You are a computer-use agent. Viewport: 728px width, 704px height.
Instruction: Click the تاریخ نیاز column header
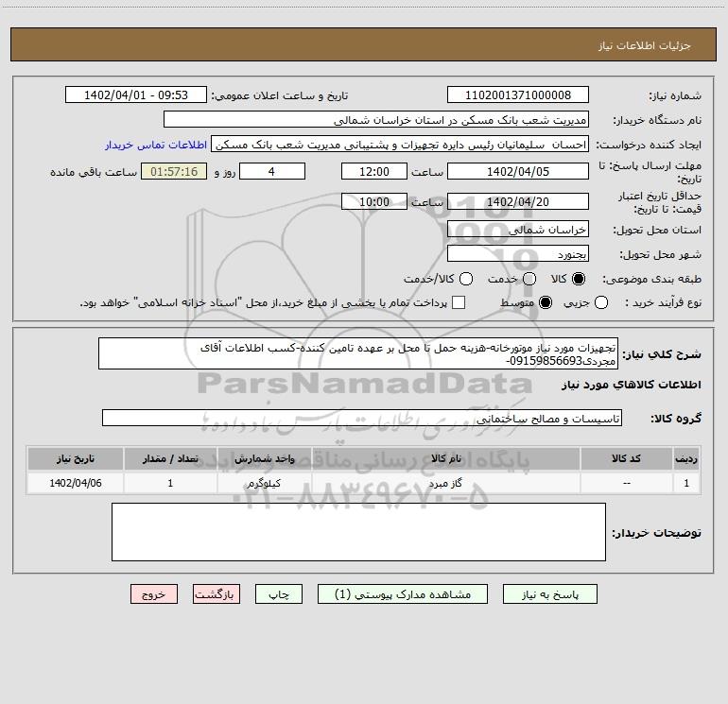pos(76,458)
